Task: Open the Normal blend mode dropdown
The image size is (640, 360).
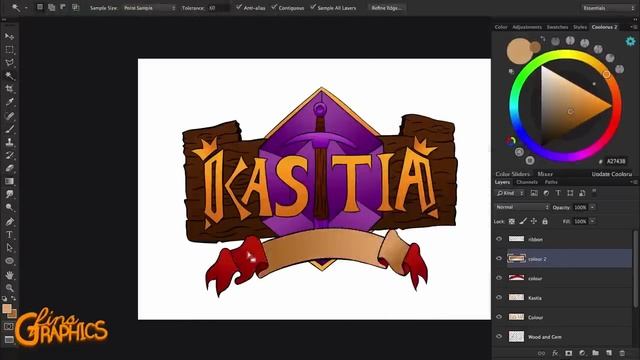Action: (x=522, y=207)
